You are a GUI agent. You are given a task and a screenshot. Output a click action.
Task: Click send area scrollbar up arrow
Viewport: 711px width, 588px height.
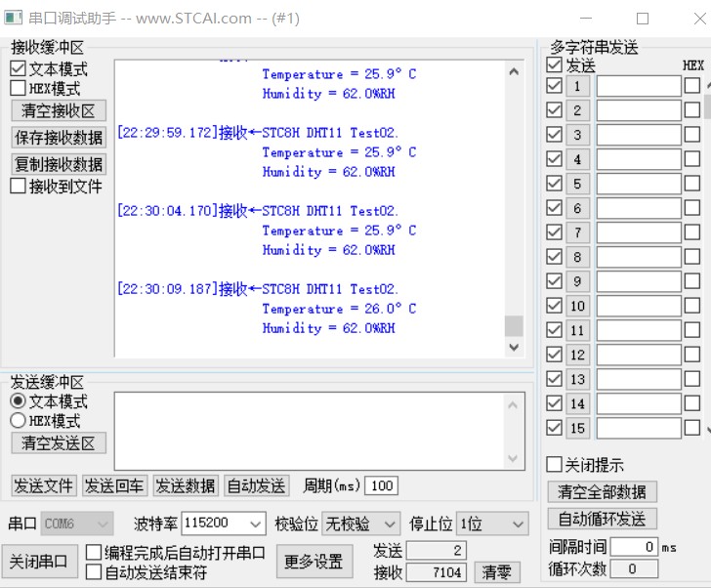(x=513, y=404)
